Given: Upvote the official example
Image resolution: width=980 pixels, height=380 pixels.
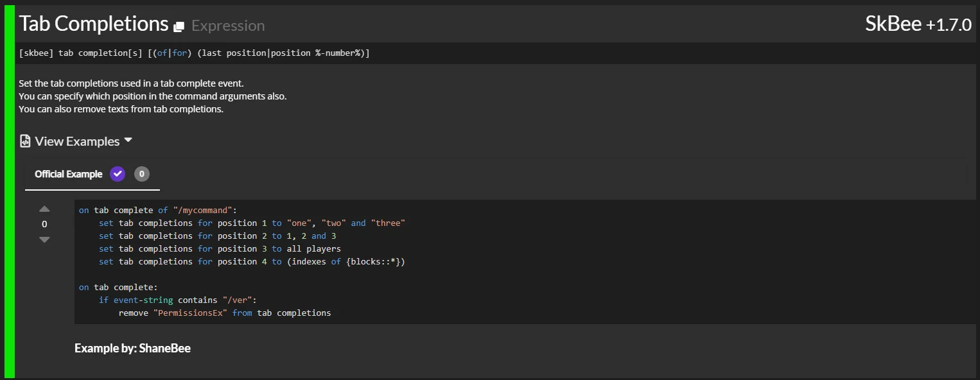Looking at the screenshot, I should click(x=44, y=209).
